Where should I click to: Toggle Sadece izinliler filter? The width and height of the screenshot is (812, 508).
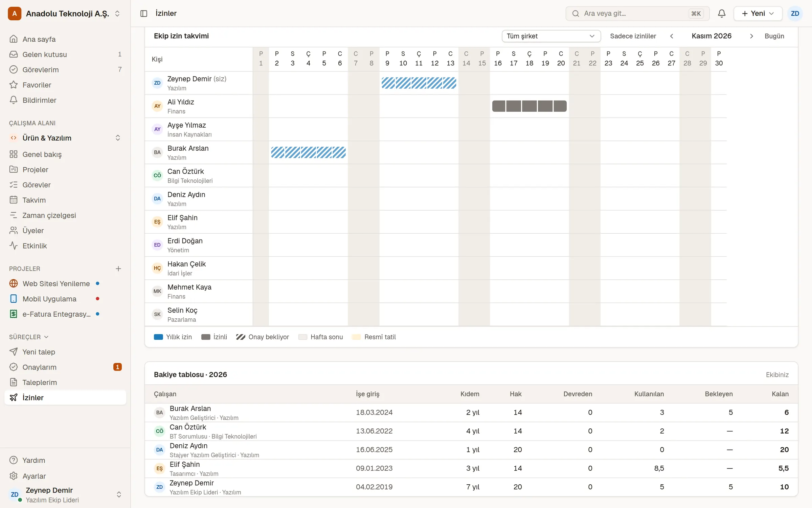point(633,36)
